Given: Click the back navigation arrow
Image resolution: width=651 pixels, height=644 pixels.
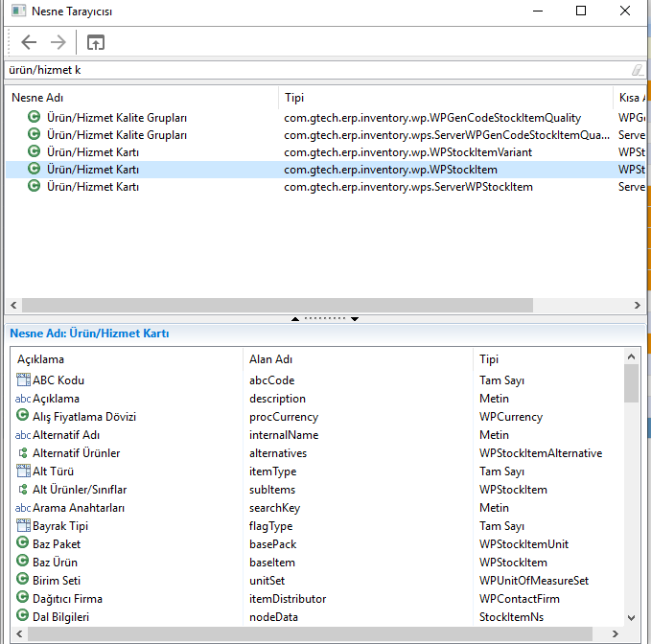Looking at the screenshot, I should (29, 42).
